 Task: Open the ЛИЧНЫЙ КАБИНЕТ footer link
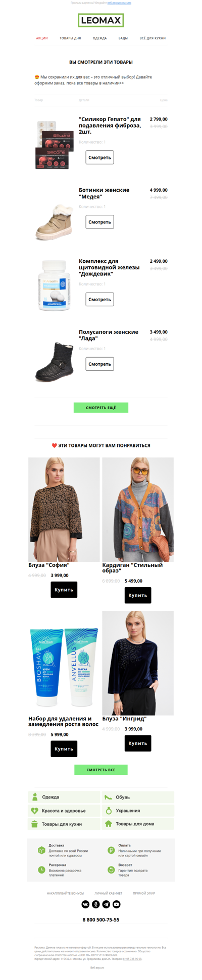coord(109,893)
